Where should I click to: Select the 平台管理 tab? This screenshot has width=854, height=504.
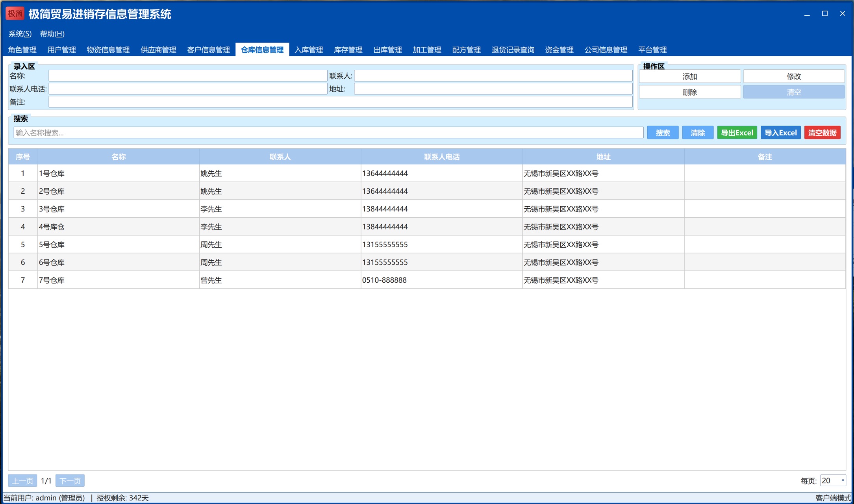pos(652,50)
